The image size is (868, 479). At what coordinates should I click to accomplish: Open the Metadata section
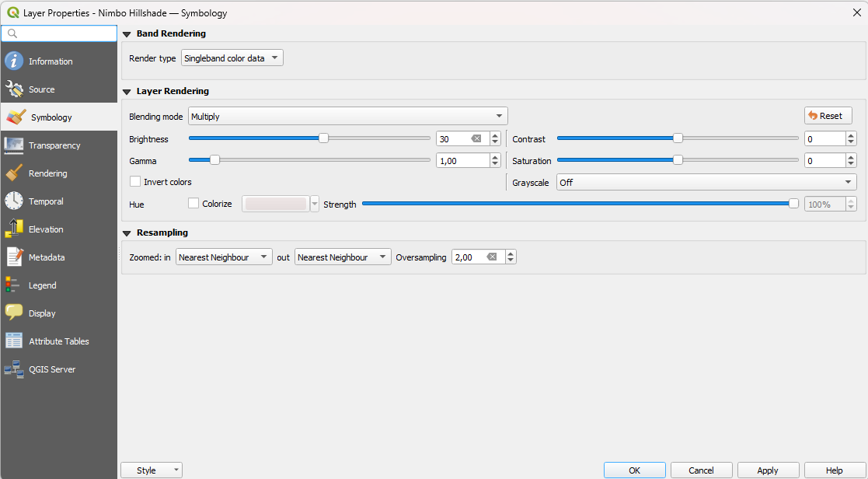[x=51, y=257]
